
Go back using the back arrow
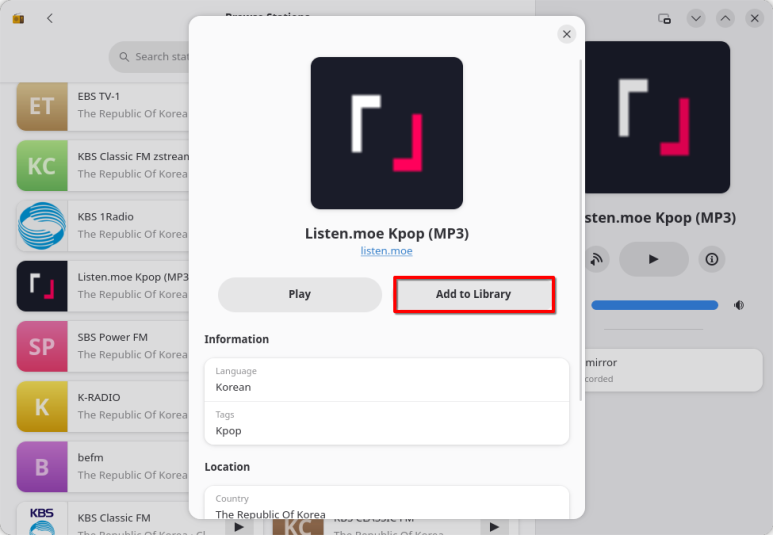click(50, 19)
